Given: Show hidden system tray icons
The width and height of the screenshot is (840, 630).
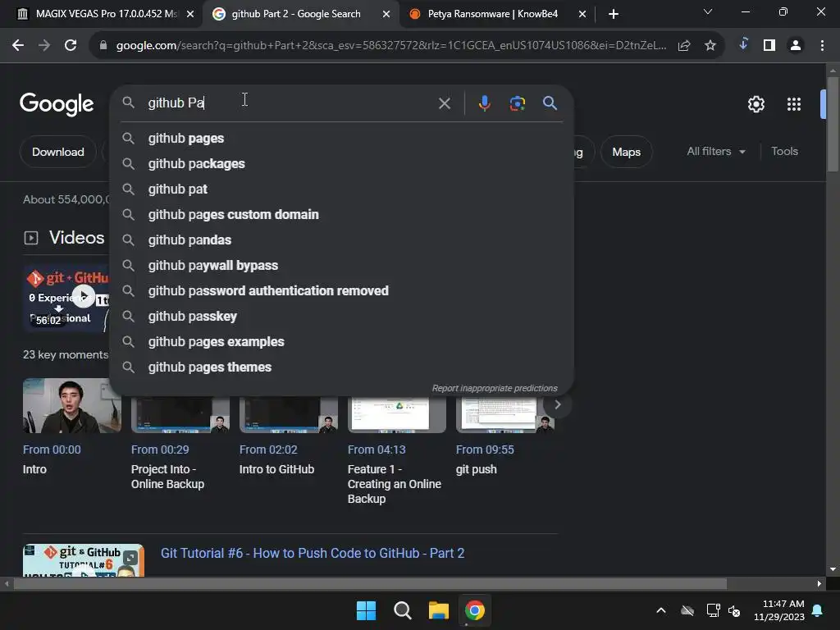Looking at the screenshot, I should click(x=661, y=610).
